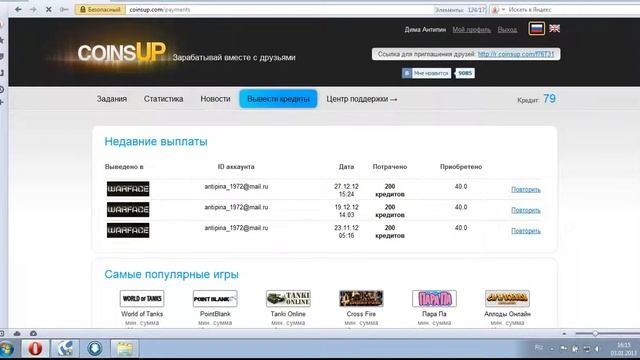Click the ID аккаунта column header
Viewport: 640px width, 360px height.
click(236, 167)
